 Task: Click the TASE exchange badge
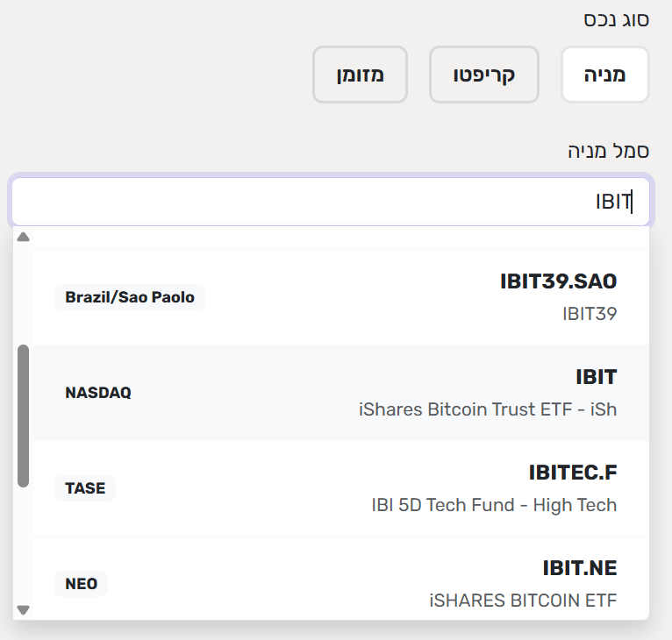85,488
